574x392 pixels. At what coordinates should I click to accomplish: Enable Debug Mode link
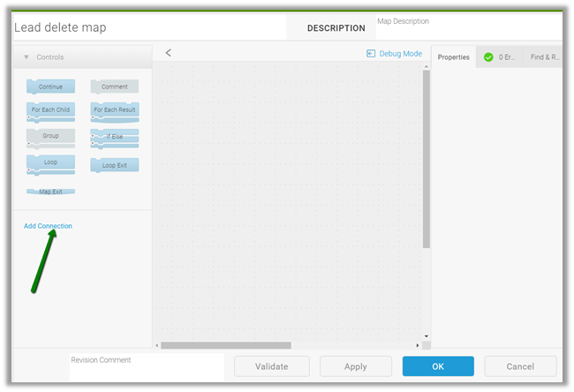tap(401, 54)
